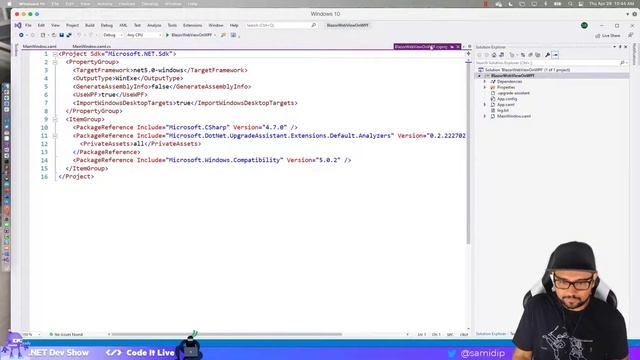
Task: Expand the Properties node in Solution Explorer
Action: [485, 87]
